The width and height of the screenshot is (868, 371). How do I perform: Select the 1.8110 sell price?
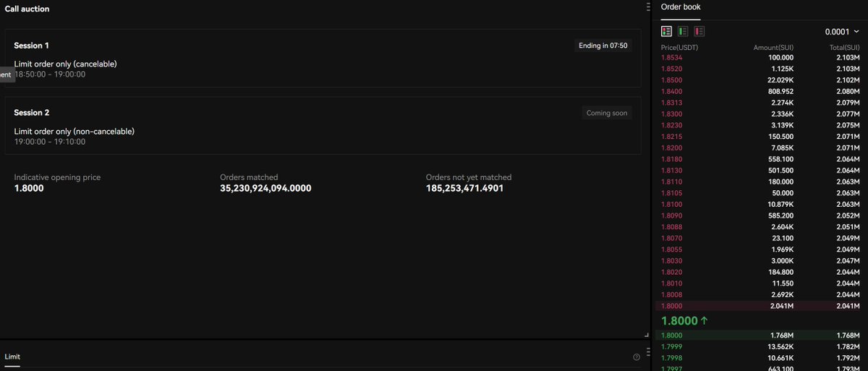click(671, 182)
